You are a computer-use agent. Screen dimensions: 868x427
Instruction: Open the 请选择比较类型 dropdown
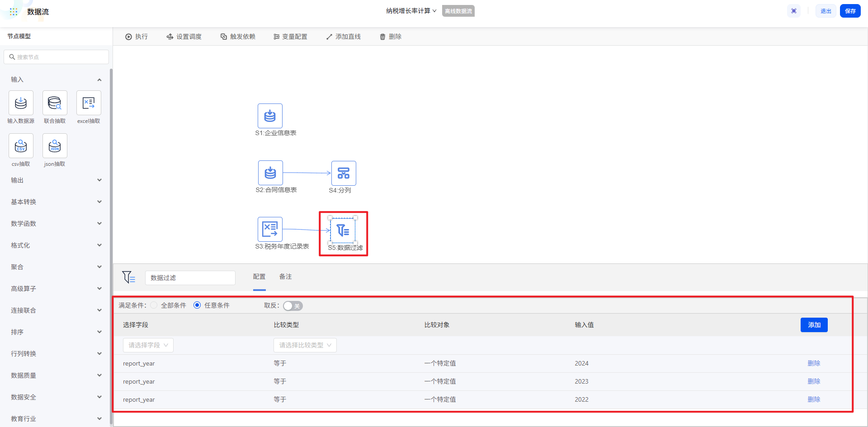click(x=305, y=345)
